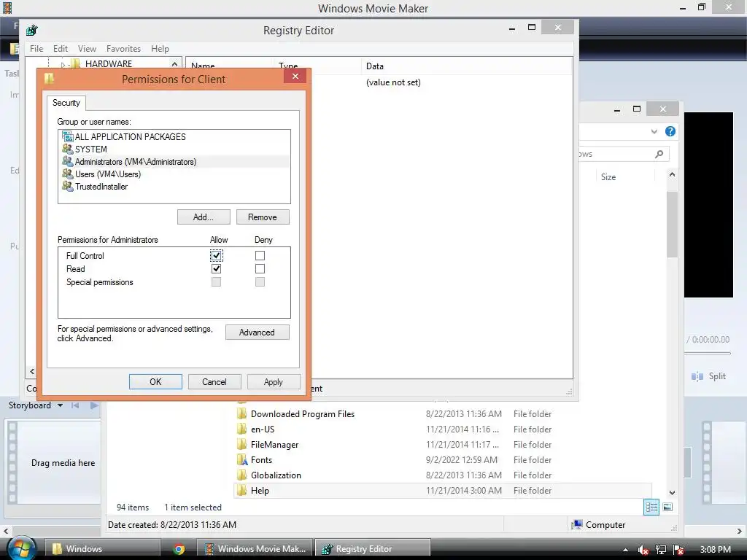Click registry tree scroll up arrow
747x560 pixels.
175,64
